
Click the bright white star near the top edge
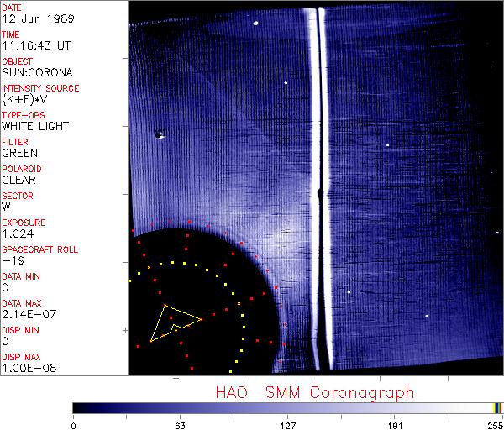[255, 24]
